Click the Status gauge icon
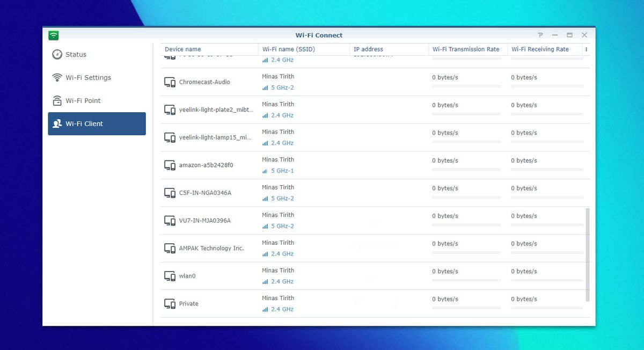The width and height of the screenshot is (644, 350). (57, 55)
